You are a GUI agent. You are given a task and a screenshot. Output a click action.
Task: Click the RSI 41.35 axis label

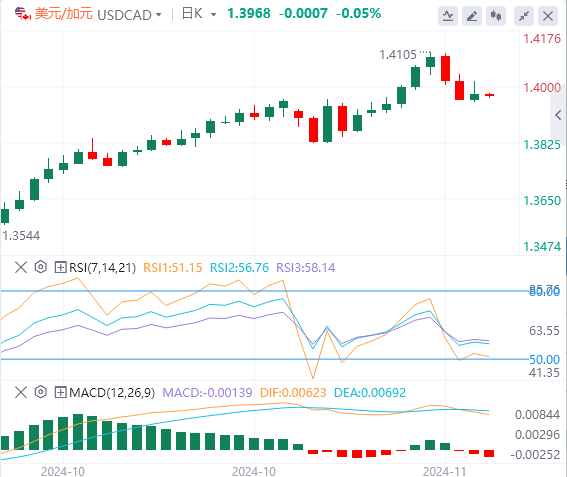(x=544, y=372)
